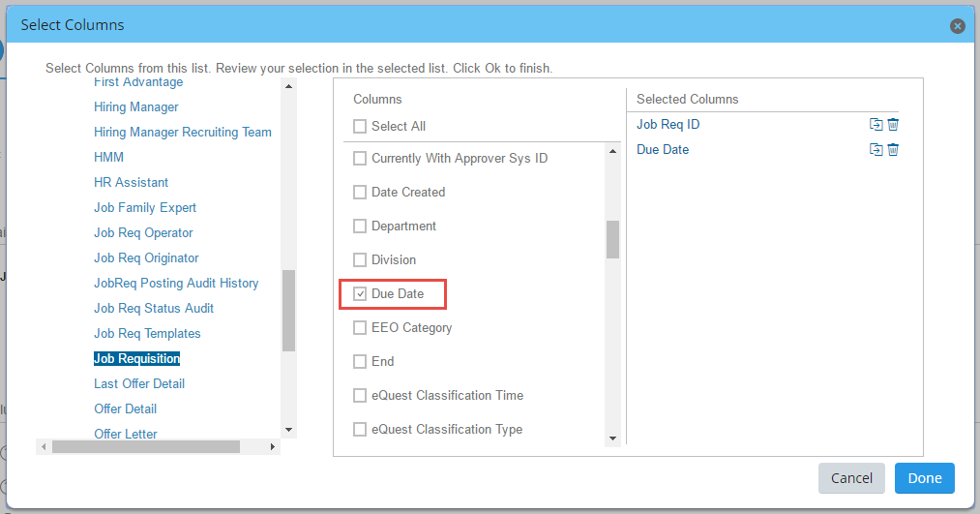Click the category list scroll right arrow
The image size is (980, 514).
click(x=273, y=446)
